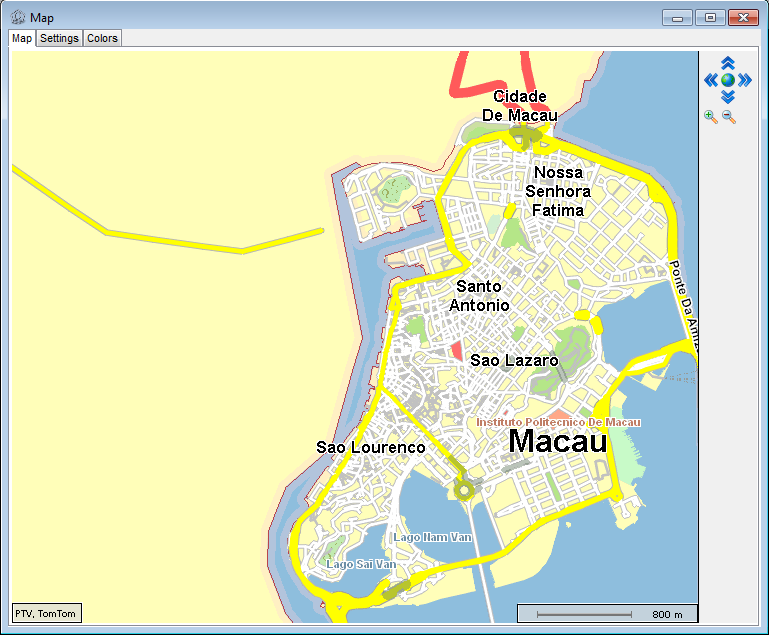
Task: Click the Sao Lourenco district label
Action: 370,447
